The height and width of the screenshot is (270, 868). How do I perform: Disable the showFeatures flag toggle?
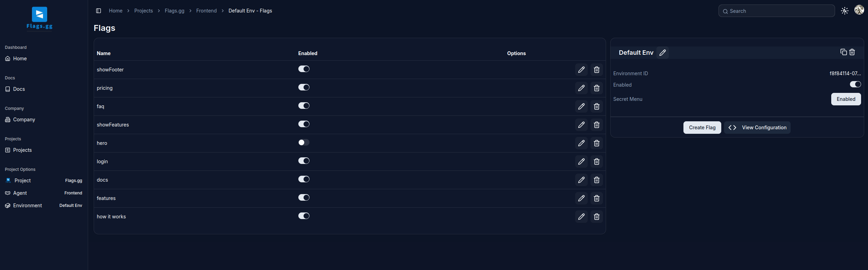304,124
